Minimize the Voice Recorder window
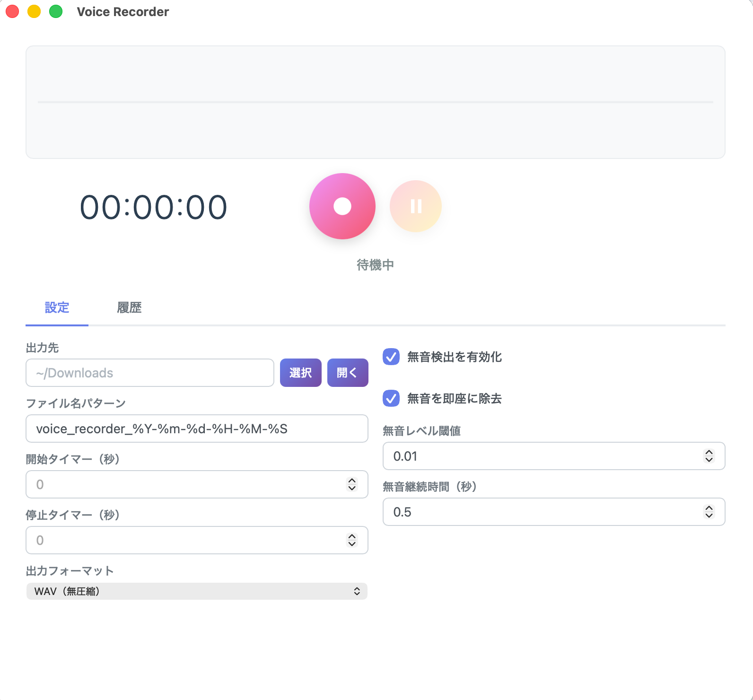Viewport: 753px width, 700px height. [x=34, y=11]
